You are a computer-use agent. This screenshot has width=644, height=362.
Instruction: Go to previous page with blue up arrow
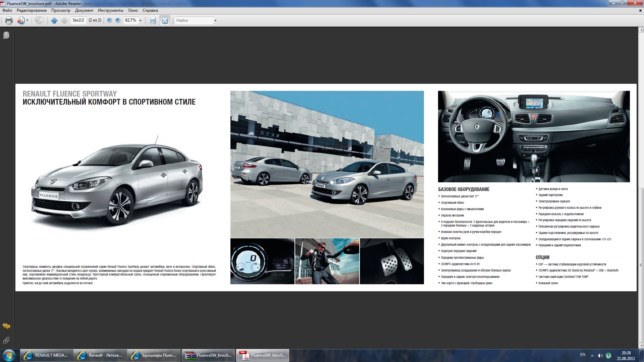pos(54,20)
